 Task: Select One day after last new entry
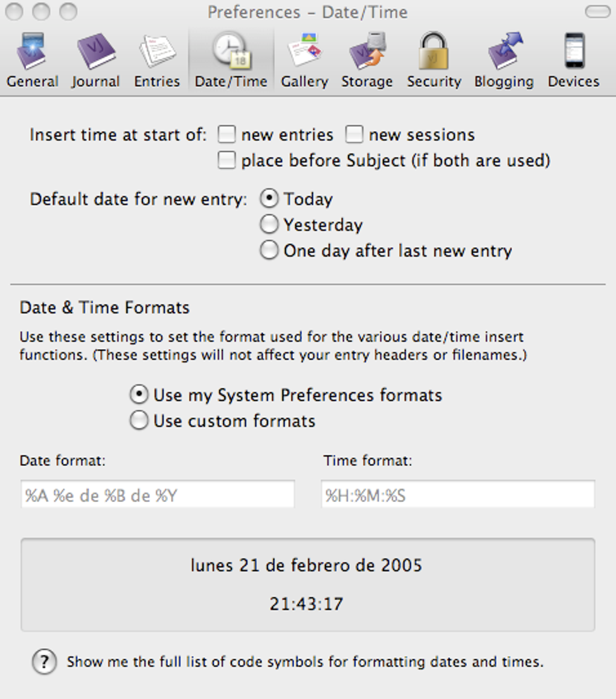tap(269, 251)
